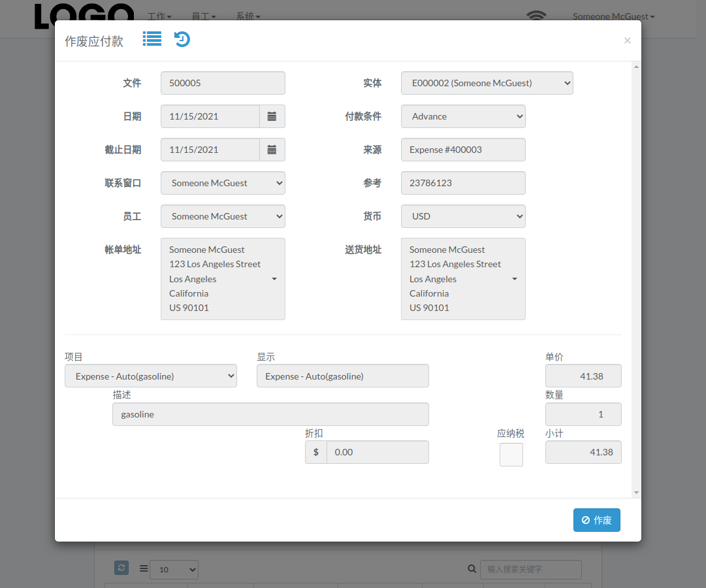Screen dimensions: 706x588
Task: Open the page size 10 dropdown
Action: (174, 570)
